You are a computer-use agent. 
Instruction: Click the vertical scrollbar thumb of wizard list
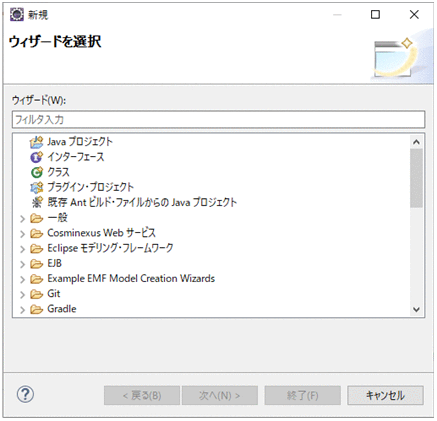(416, 178)
